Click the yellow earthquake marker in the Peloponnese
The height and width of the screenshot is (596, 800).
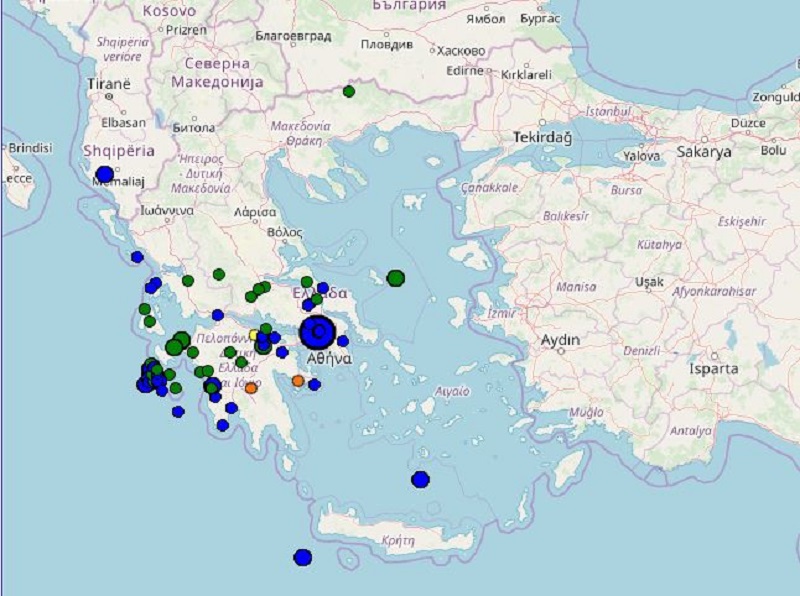coord(254,336)
